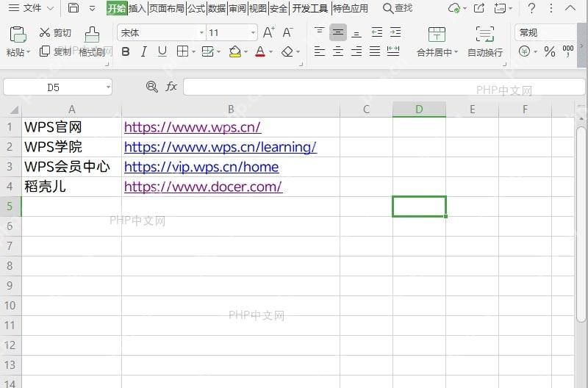This screenshot has width=588, height=388.
Task: Expand the quick access toolbar dropdown
Action: [93, 8]
